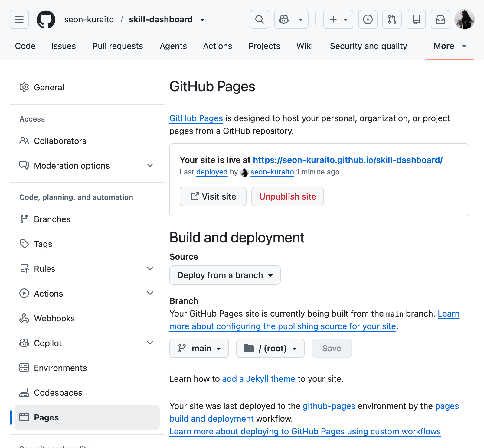The width and height of the screenshot is (484, 448).
Task: Open the live site URL link
Action: (x=348, y=160)
